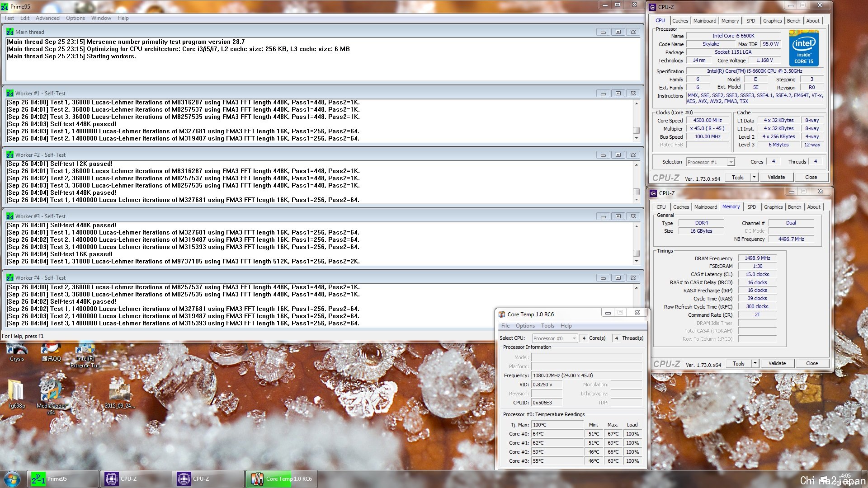Click Prime95 title bar icon
868x488 pixels.
[x=5, y=7]
